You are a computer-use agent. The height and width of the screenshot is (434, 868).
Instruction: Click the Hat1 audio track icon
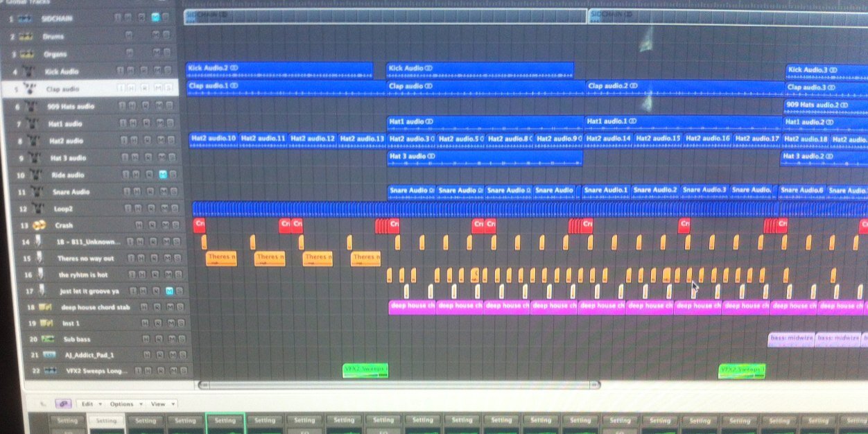click(33, 123)
